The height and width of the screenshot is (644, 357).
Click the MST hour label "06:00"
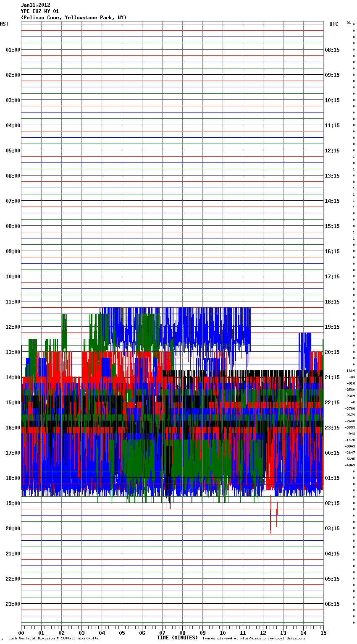tap(13, 176)
